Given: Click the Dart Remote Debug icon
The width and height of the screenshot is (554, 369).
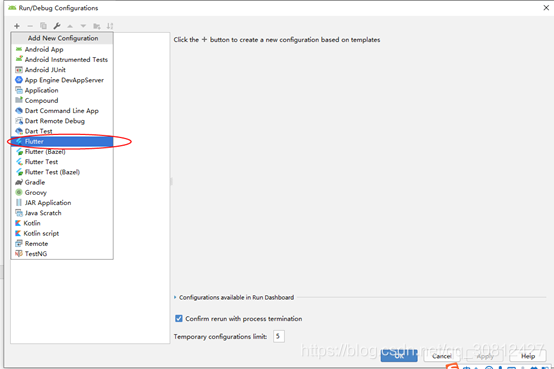Looking at the screenshot, I should [x=19, y=121].
